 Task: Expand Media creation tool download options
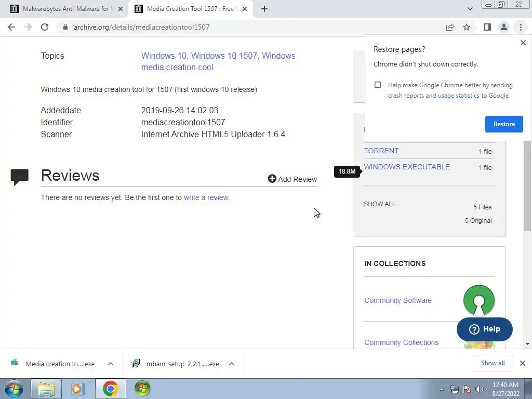[111, 364]
